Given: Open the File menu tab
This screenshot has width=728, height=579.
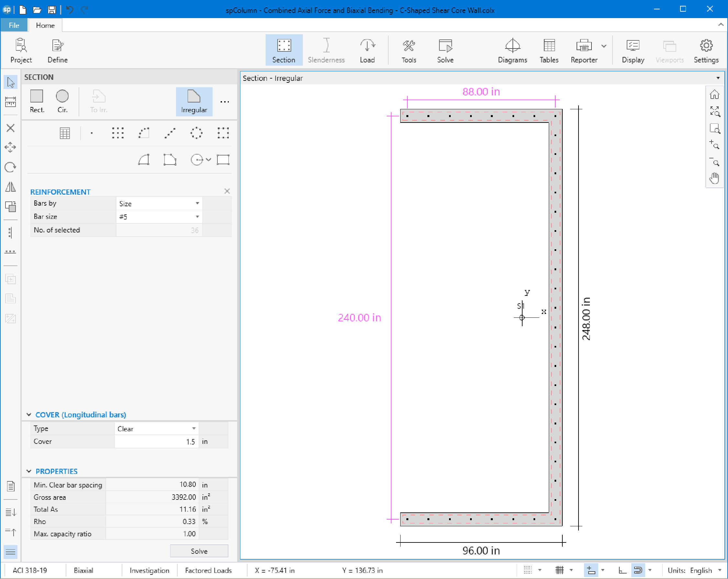Looking at the screenshot, I should [14, 25].
